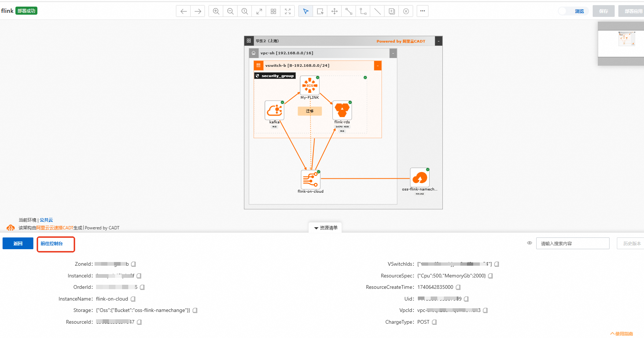Click the 迁移 label on canvas
The width and height of the screenshot is (644, 338).
(310, 111)
